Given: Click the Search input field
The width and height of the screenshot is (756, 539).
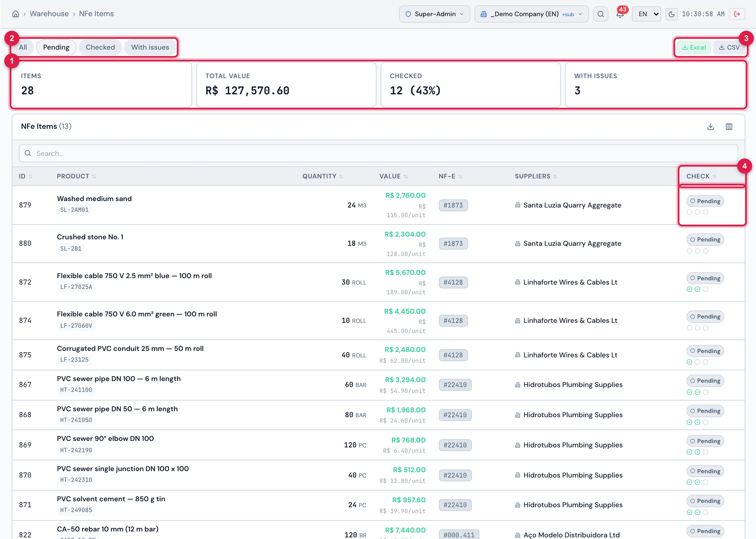Looking at the screenshot, I should tap(378, 153).
